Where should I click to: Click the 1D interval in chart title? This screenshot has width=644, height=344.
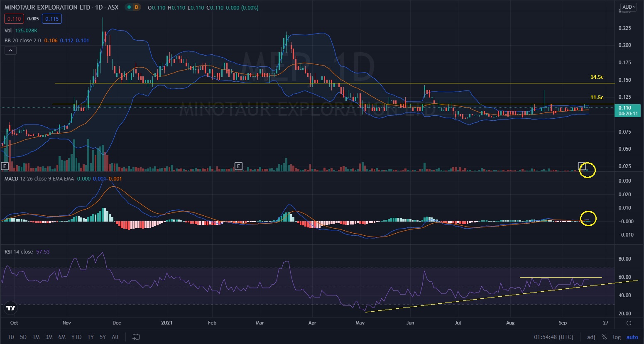pyautogui.click(x=99, y=7)
